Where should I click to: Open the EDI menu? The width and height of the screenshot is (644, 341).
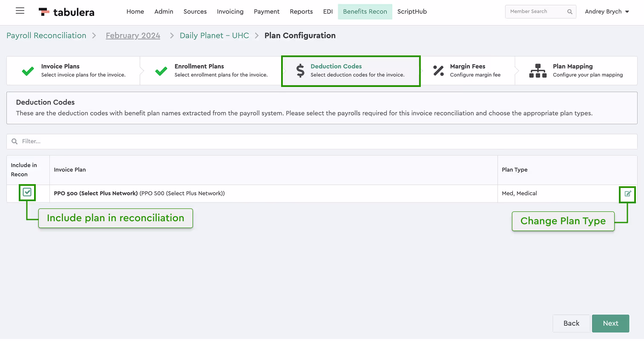pos(328,12)
